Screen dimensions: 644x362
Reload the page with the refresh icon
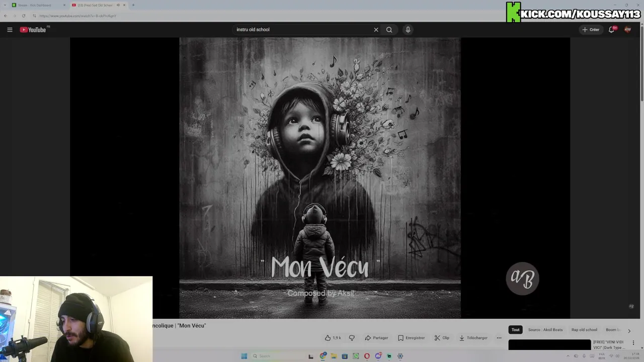(23, 16)
